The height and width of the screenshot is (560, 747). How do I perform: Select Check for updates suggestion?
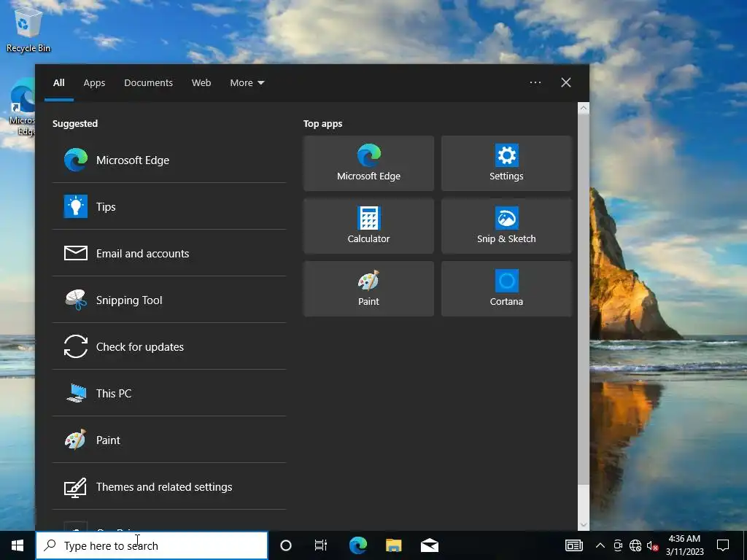169,346
